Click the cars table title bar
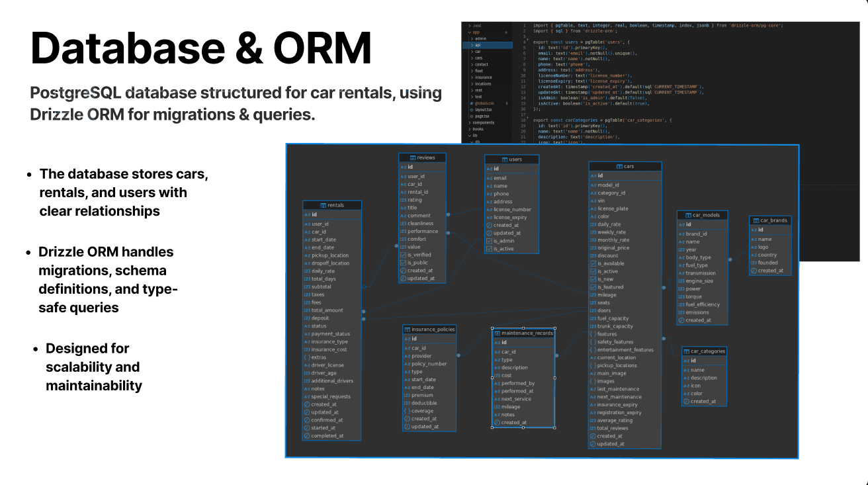The height and width of the screenshot is (485, 868). (625, 166)
